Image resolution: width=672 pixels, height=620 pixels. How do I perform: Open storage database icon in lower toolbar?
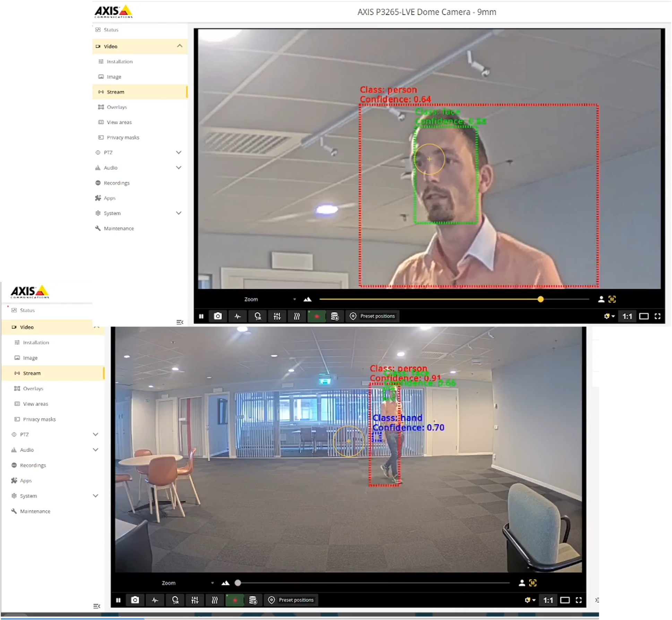click(253, 601)
